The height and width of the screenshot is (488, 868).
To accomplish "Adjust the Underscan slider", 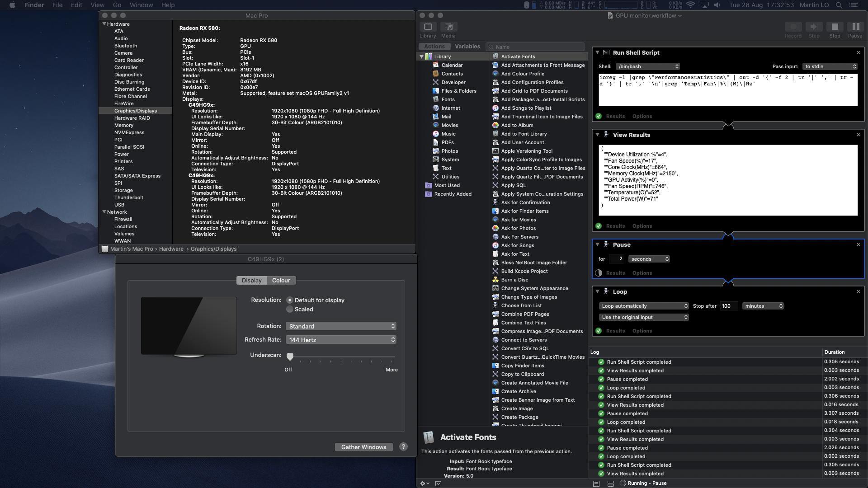I will [x=290, y=357].
